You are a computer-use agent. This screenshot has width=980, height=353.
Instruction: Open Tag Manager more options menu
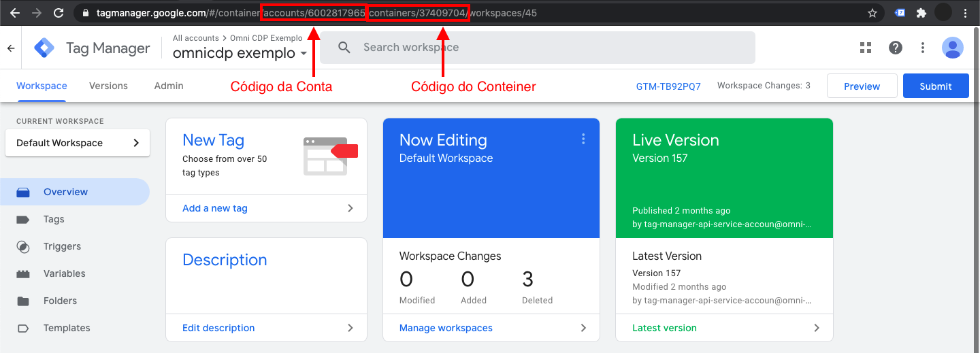(923, 48)
